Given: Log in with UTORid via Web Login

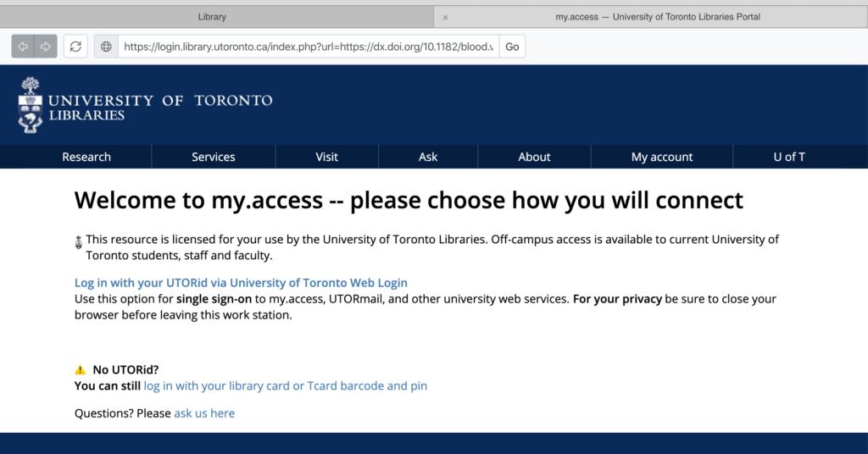Looking at the screenshot, I should [242, 283].
